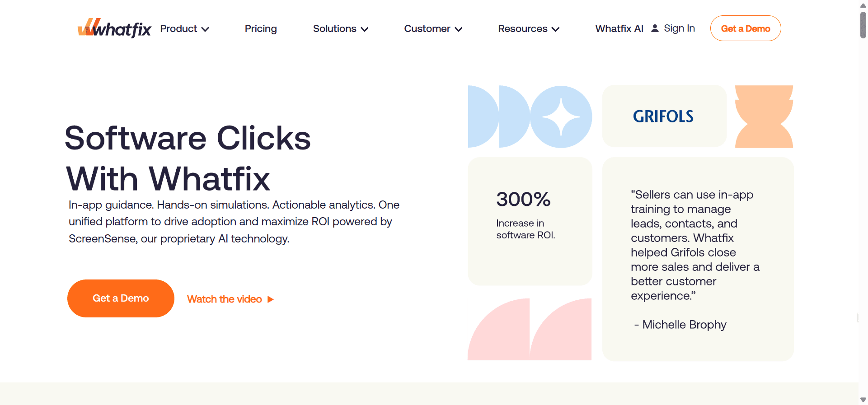This screenshot has width=868, height=405.
Task: Go to the Pricing page
Action: coord(261,29)
